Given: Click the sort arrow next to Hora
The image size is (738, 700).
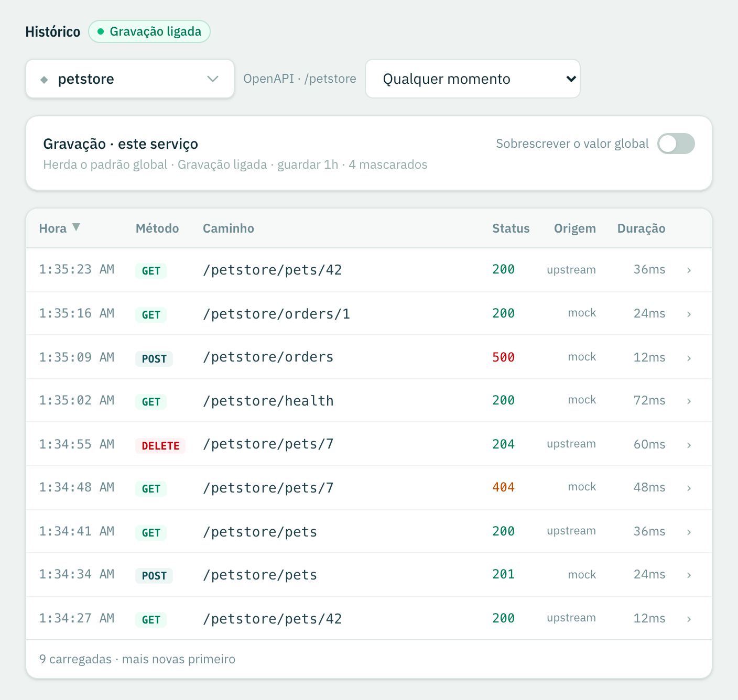Looking at the screenshot, I should tap(77, 227).
